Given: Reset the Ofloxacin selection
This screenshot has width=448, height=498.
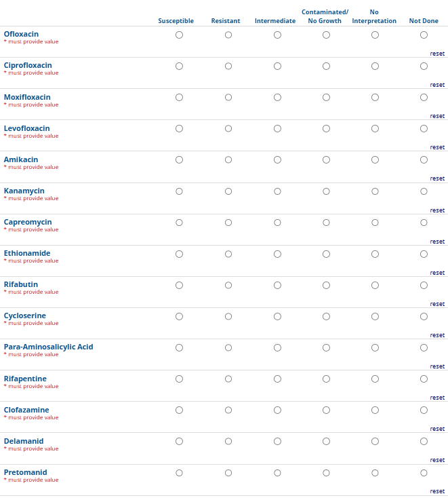Looking at the screenshot, I should click(437, 54).
